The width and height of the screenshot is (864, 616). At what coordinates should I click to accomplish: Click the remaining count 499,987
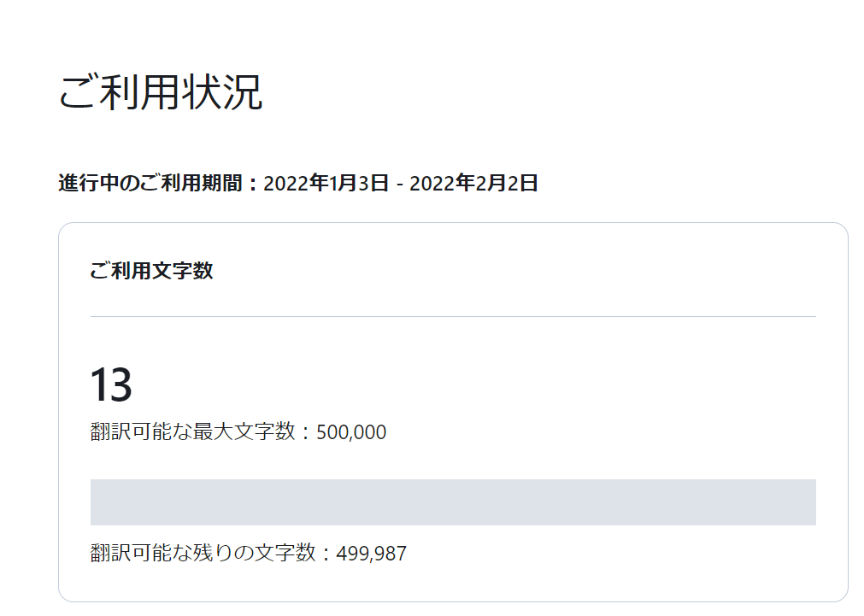point(372,554)
